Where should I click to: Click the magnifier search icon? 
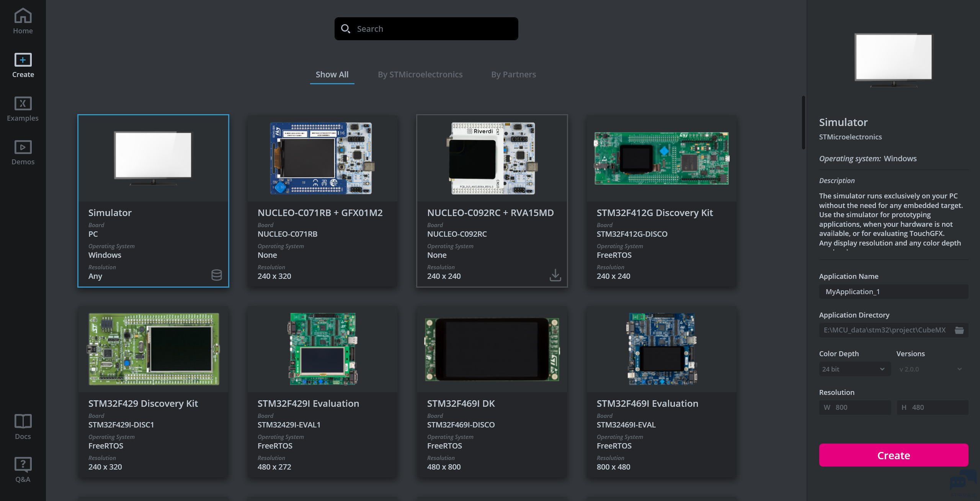coord(345,29)
